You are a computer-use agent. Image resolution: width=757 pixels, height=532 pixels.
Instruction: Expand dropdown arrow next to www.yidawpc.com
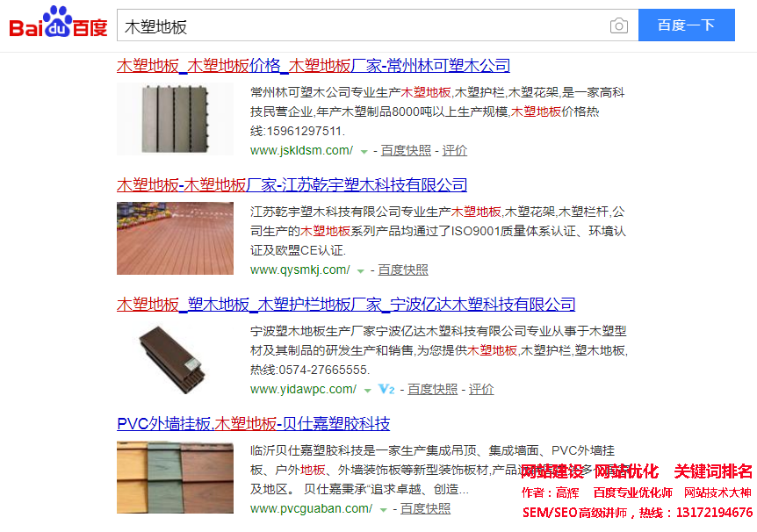[x=367, y=391]
